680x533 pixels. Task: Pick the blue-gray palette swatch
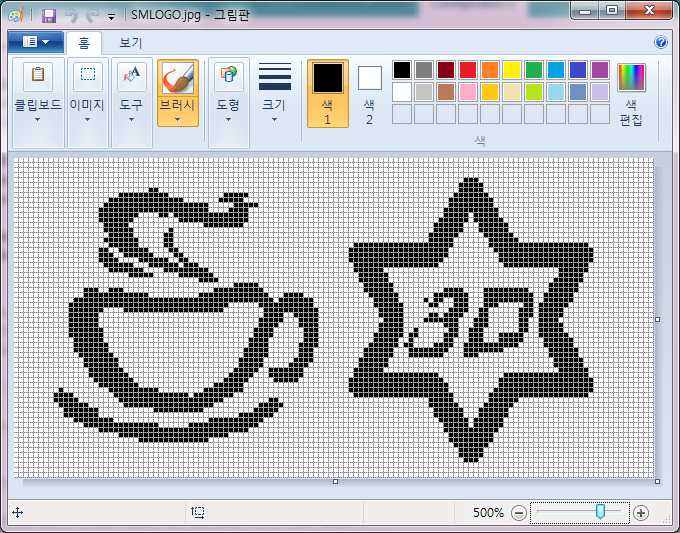[x=578, y=92]
